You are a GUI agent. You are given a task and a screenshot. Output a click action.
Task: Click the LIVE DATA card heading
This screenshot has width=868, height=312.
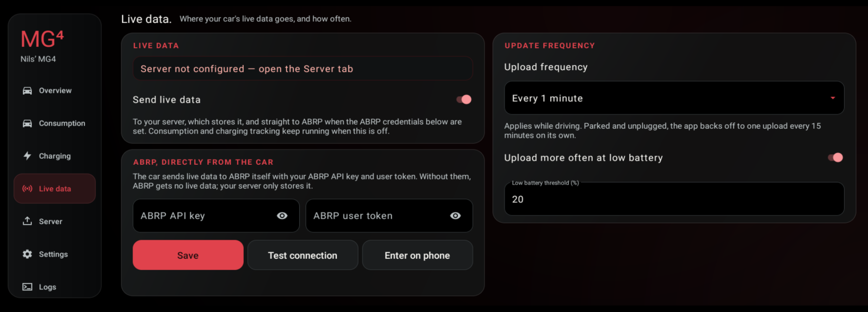click(x=156, y=45)
